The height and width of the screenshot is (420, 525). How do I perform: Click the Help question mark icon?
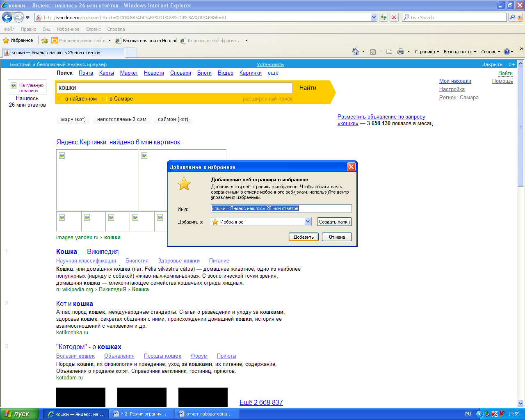(507, 52)
